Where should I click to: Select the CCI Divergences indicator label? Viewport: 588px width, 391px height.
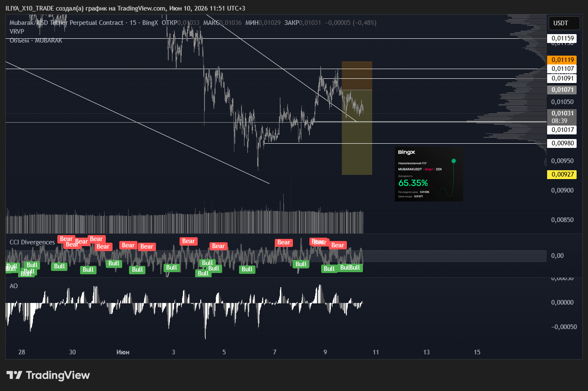click(32, 242)
